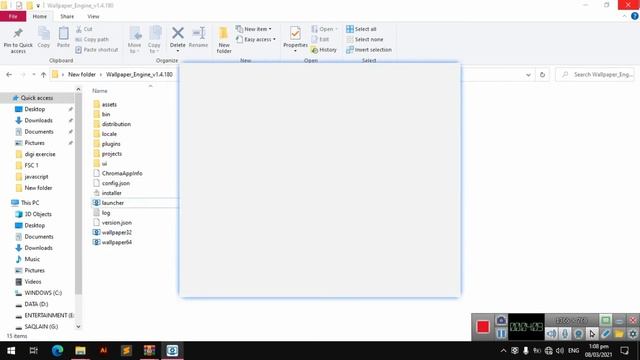
Task: Click File Explorer taskbar icon
Action: (x=80, y=350)
